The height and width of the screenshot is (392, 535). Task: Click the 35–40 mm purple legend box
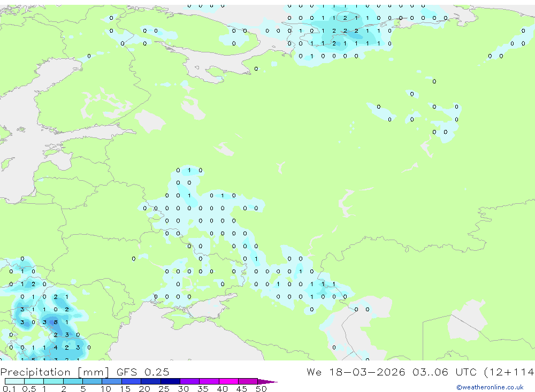pyautogui.click(x=209, y=381)
